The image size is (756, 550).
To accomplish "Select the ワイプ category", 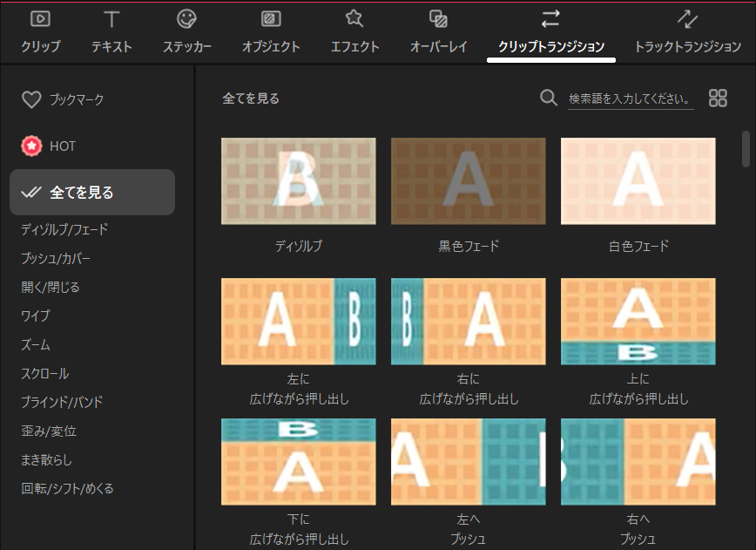I will (x=36, y=316).
